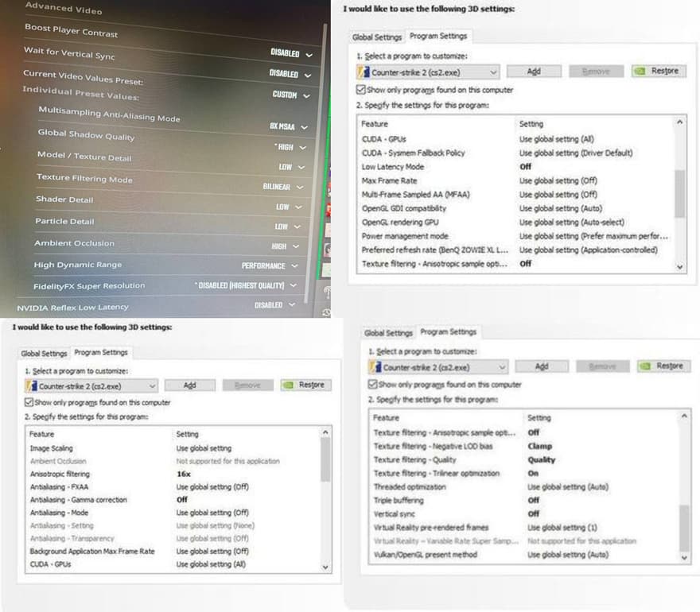
Task: Open High Dynamic Range PERFORMANCE dropdown
Action: (x=270, y=265)
